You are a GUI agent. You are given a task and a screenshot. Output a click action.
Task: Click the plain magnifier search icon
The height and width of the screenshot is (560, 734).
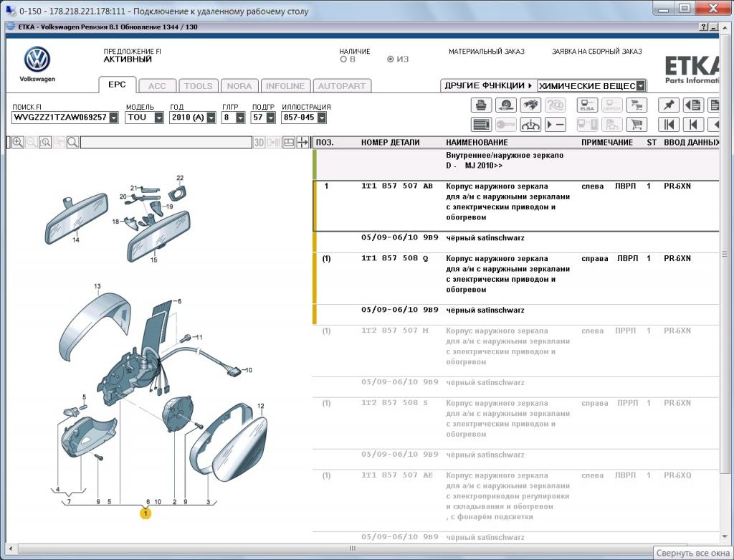tap(72, 143)
